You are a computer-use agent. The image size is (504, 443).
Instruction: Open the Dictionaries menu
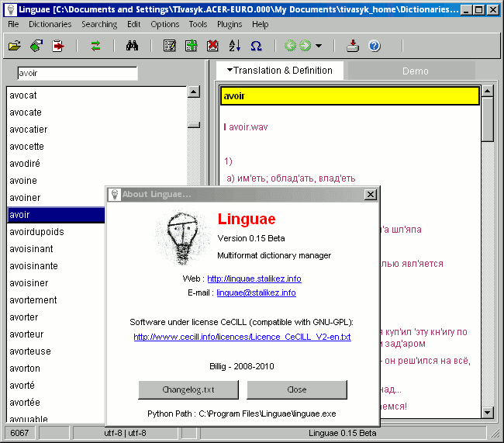point(50,24)
